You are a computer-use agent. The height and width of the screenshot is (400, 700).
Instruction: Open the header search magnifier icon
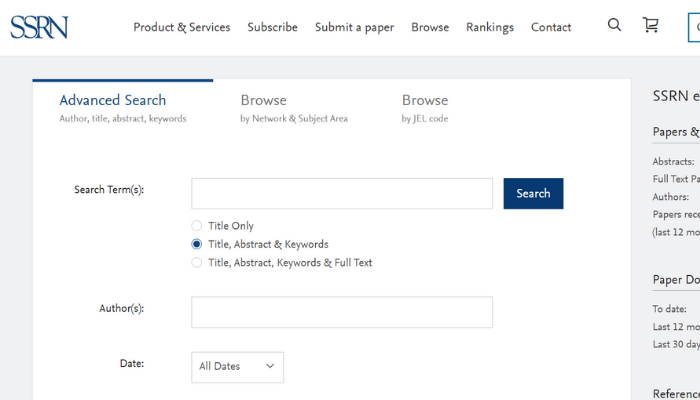(614, 25)
